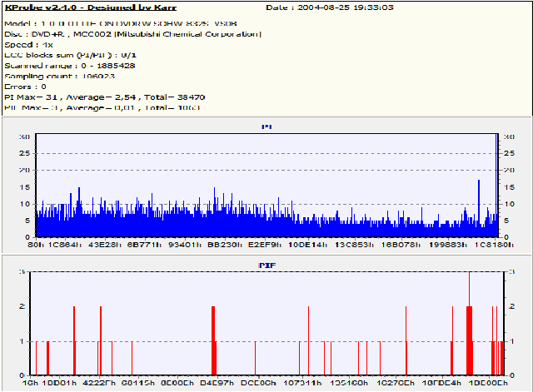The height and width of the screenshot is (392, 533).
Task: Click the Date value 2004-08-25 19:33:03
Action: [346, 7]
